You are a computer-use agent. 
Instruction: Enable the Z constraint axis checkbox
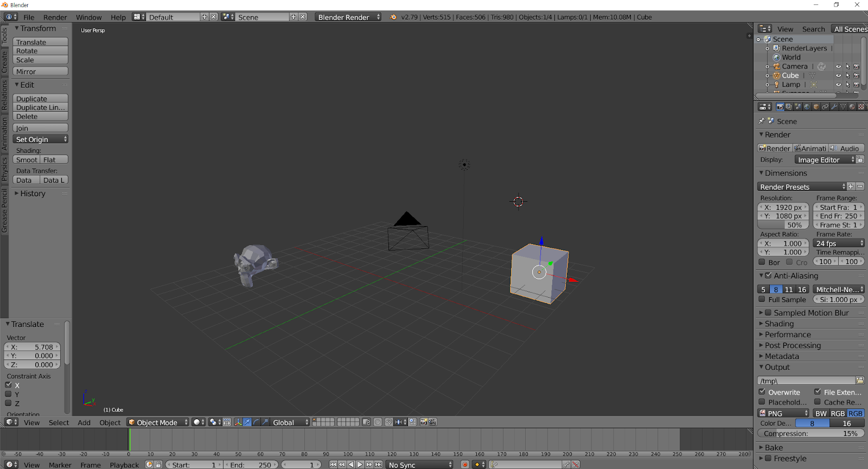pos(8,403)
